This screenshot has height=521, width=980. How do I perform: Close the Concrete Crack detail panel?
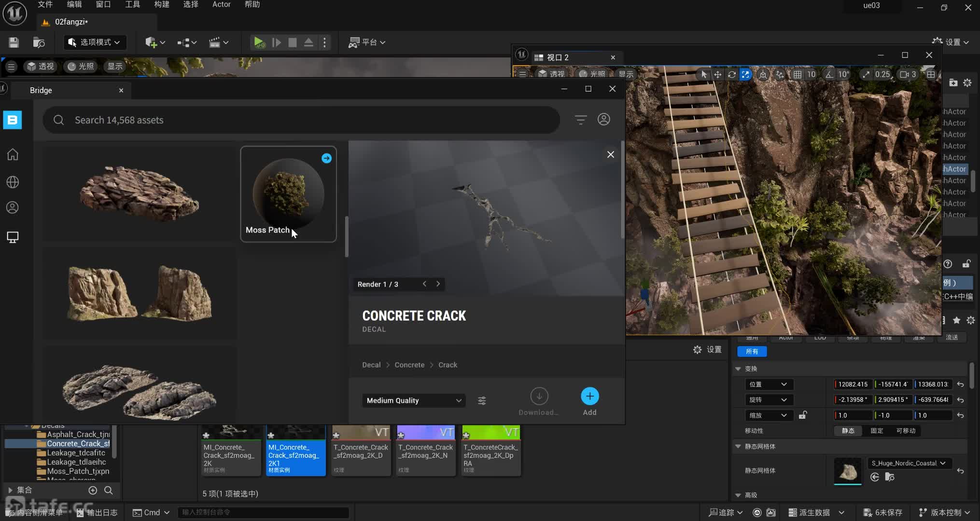click(x=611, y=154)
